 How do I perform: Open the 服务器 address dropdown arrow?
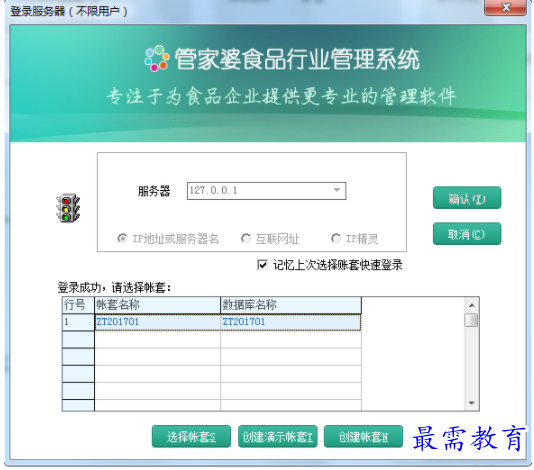pos(337,190)
